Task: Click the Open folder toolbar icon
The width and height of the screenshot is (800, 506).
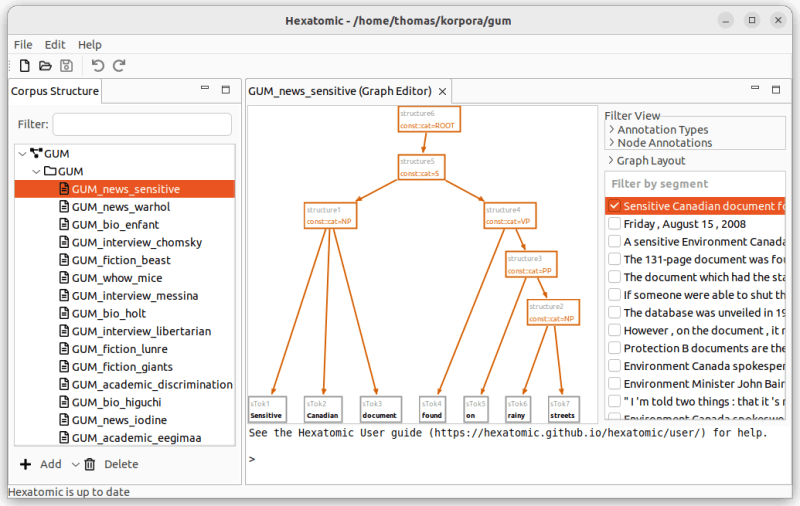Action: [x=45, y=66]
